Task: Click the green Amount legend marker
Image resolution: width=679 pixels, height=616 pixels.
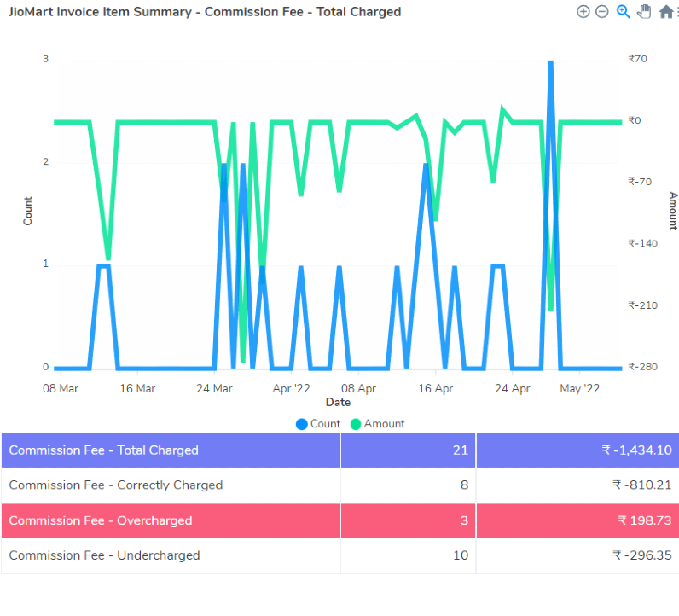Action: [356, 424]
